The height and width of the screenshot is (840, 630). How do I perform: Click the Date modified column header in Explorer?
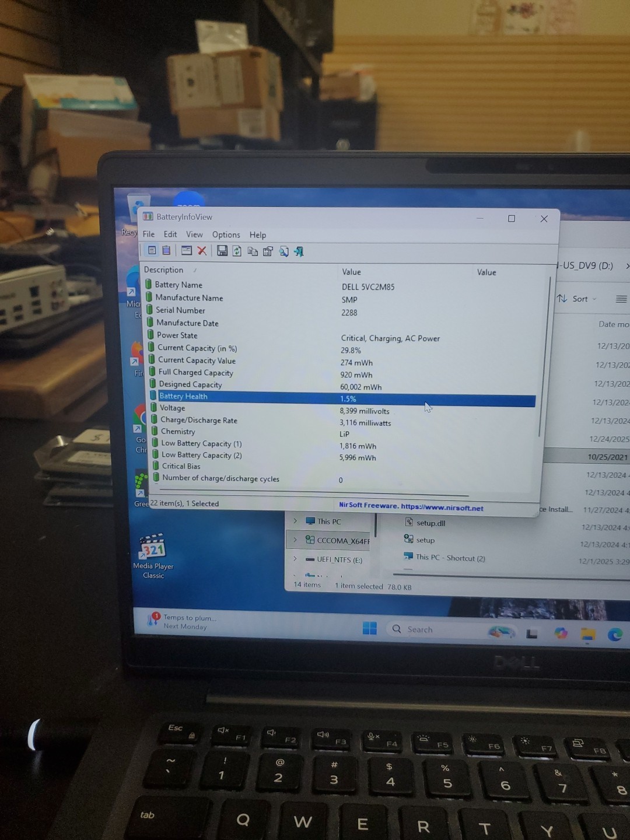pos(614,324)
